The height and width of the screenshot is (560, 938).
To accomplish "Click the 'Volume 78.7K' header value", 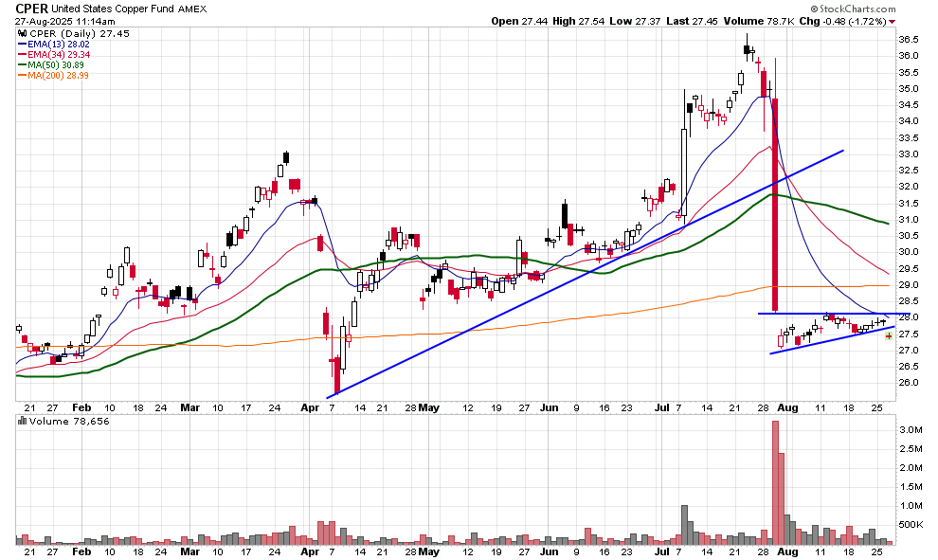I will (759, 21).
